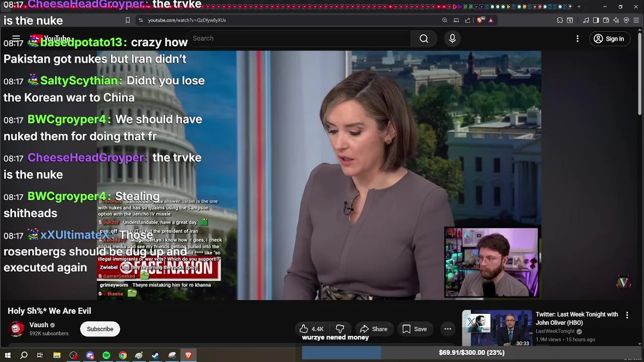Image resolution: width=644 pixels, height=362 pixels.
Task: Open Leo AI sparkle icon
Action: click(616, 20)
